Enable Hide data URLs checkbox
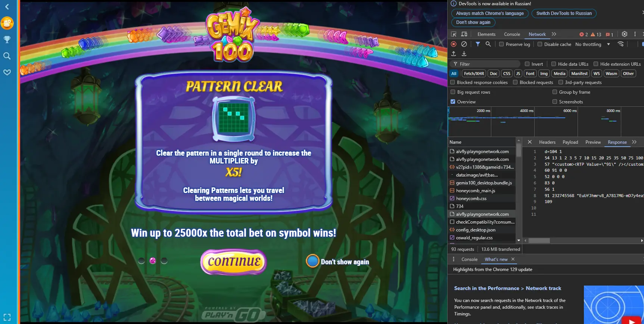This screenshot has height=324, width=644. coord(554,64)
